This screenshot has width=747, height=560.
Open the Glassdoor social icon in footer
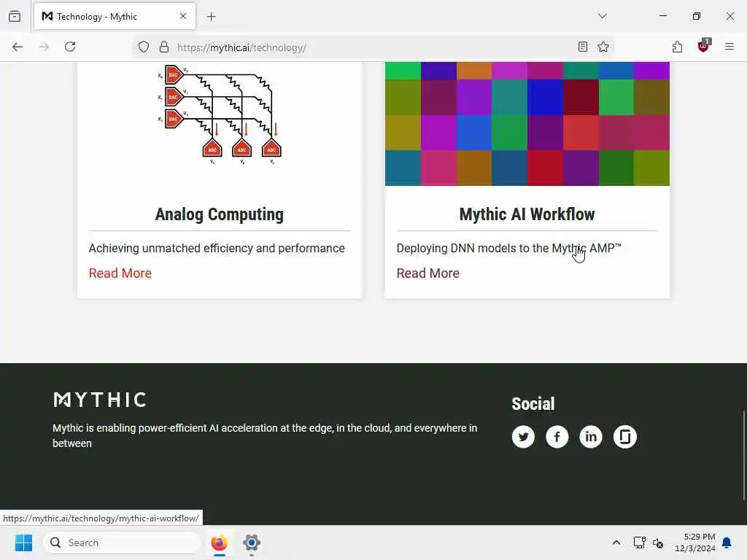click(x=625, y=437)
